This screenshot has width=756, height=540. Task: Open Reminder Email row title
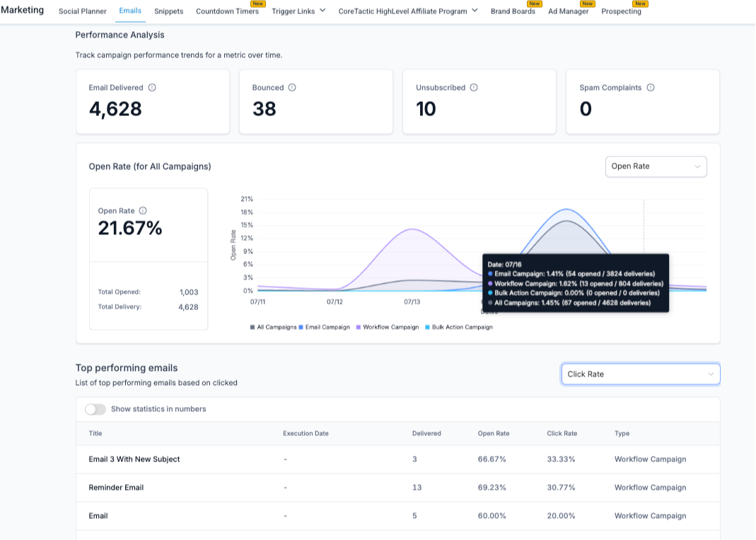116,488
